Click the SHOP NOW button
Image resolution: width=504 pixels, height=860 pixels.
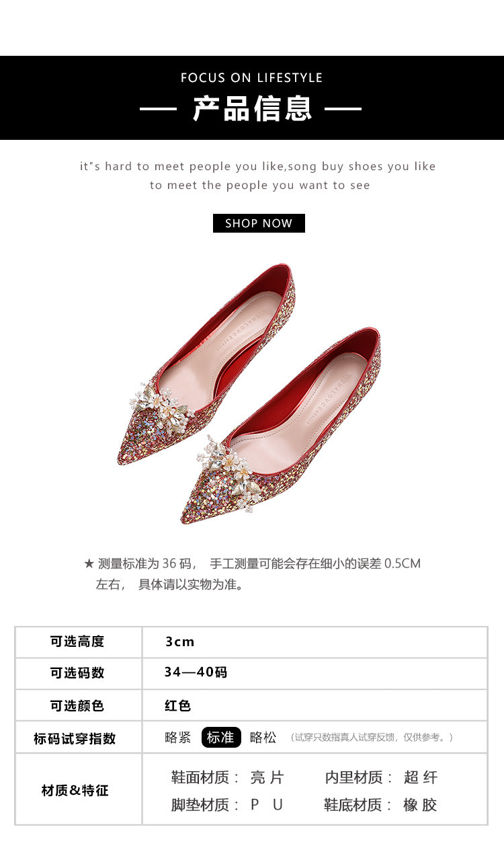click(x=259, y=223)
